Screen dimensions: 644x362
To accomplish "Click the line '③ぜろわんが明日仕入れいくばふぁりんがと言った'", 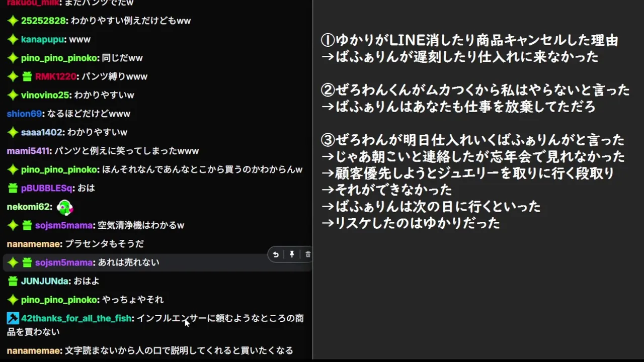I will [x=472, y=140].
